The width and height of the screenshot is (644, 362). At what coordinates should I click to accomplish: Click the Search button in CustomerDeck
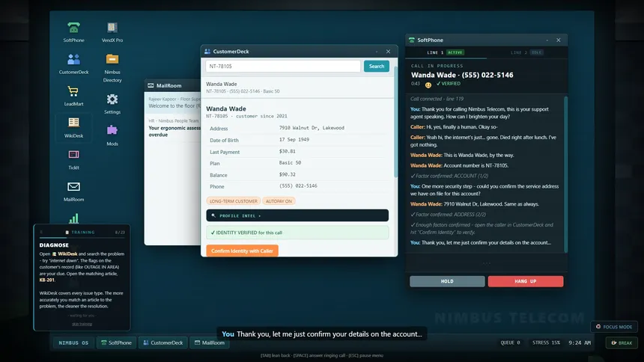pos(376,66)
